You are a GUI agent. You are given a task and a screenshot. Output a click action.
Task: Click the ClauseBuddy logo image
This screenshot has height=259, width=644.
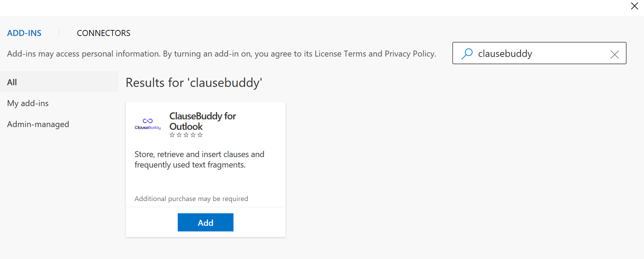coord(148,124)
